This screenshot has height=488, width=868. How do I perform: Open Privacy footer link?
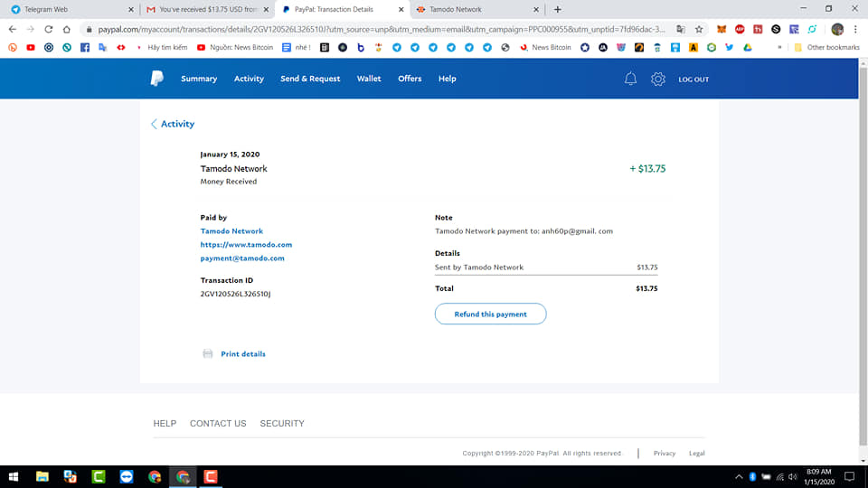[x=665, y=453]
